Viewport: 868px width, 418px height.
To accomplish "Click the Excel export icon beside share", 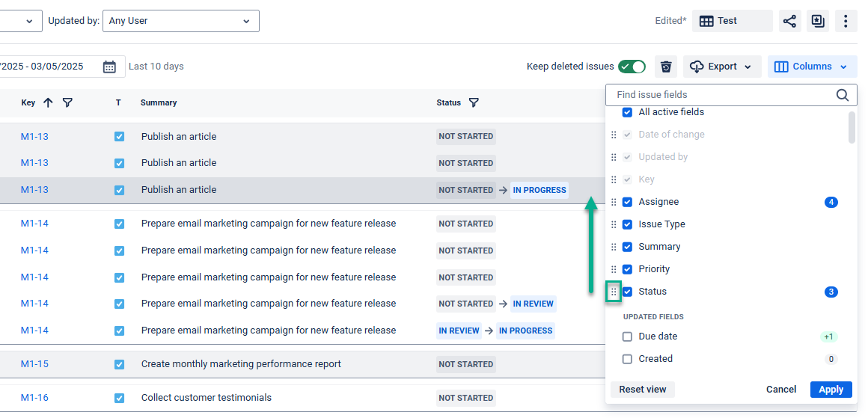I will pos(818,21).
